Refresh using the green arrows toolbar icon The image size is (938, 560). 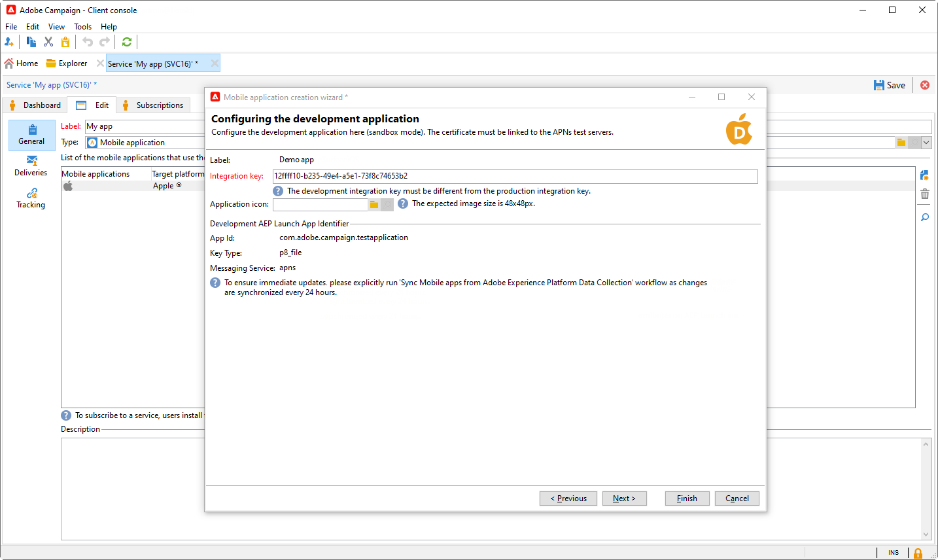click(x=127, y=42)
